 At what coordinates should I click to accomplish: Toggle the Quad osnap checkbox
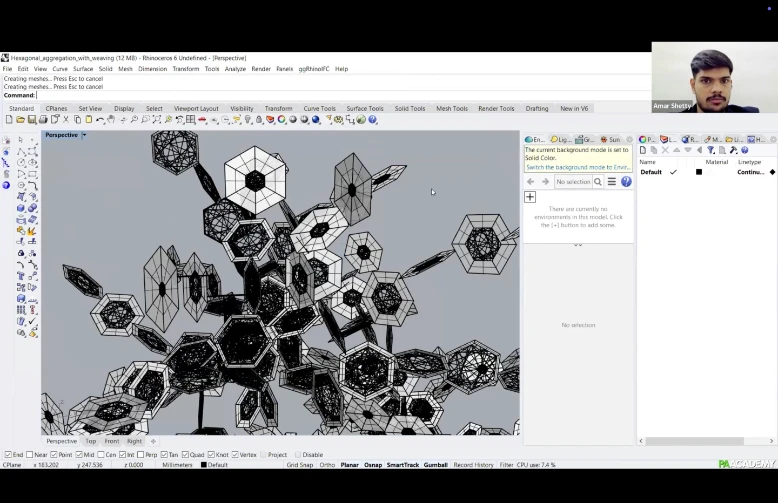click(x=187, y=455)
